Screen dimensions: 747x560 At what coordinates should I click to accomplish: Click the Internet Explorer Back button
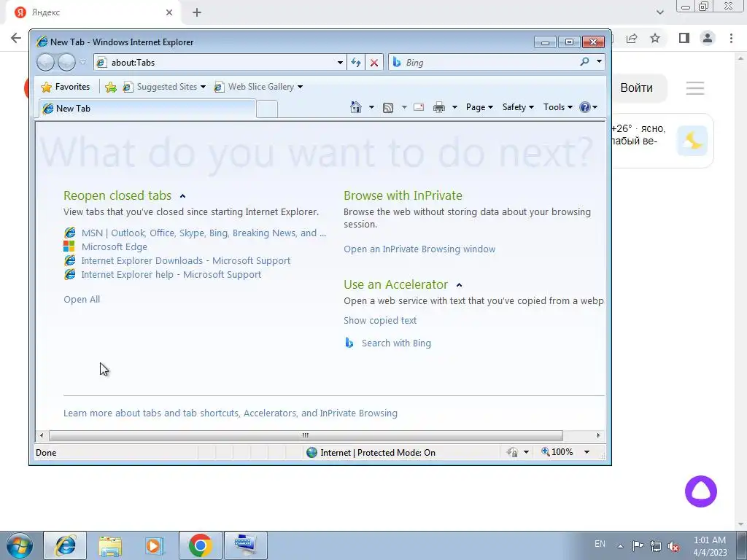[46, 63]
